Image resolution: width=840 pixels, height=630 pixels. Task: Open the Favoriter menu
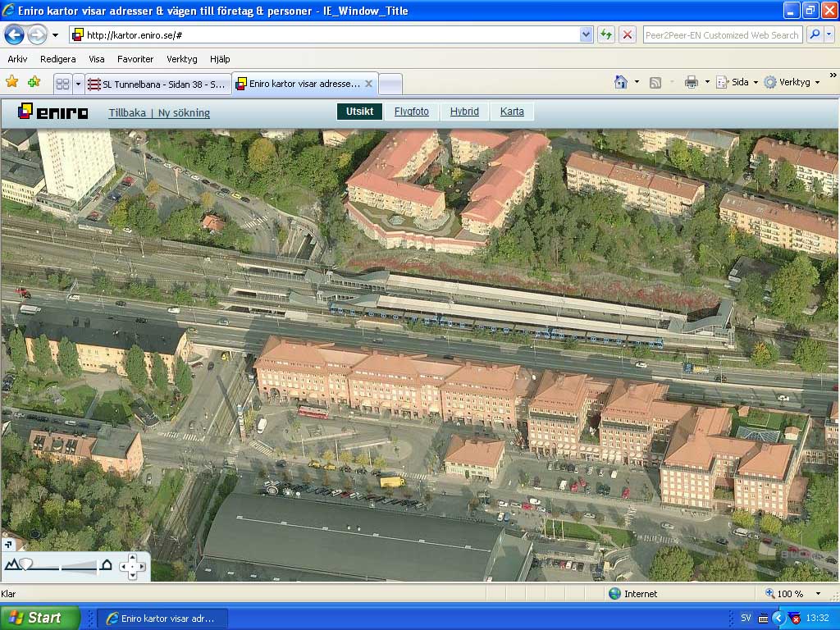point(135,59)
